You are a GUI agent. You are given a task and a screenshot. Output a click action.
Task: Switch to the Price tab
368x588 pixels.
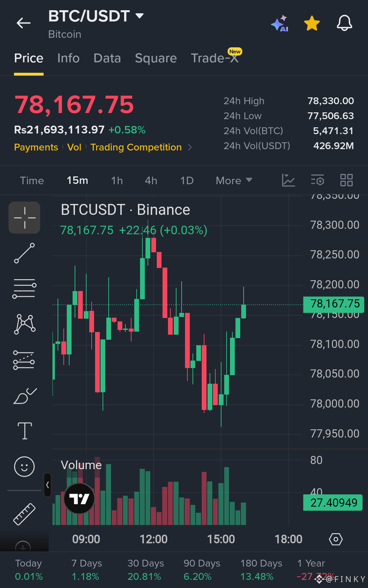[29, 58]
